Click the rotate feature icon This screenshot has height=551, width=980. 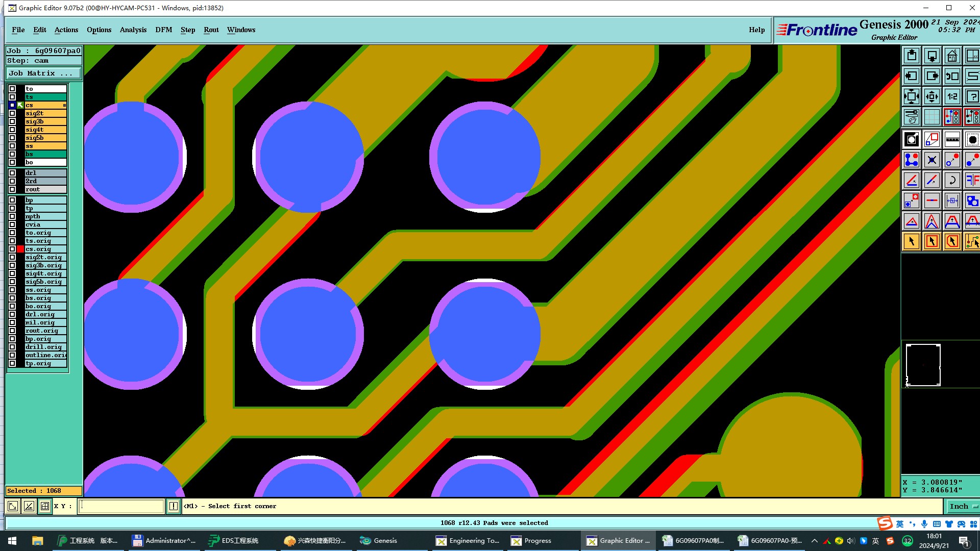(952, 180)
